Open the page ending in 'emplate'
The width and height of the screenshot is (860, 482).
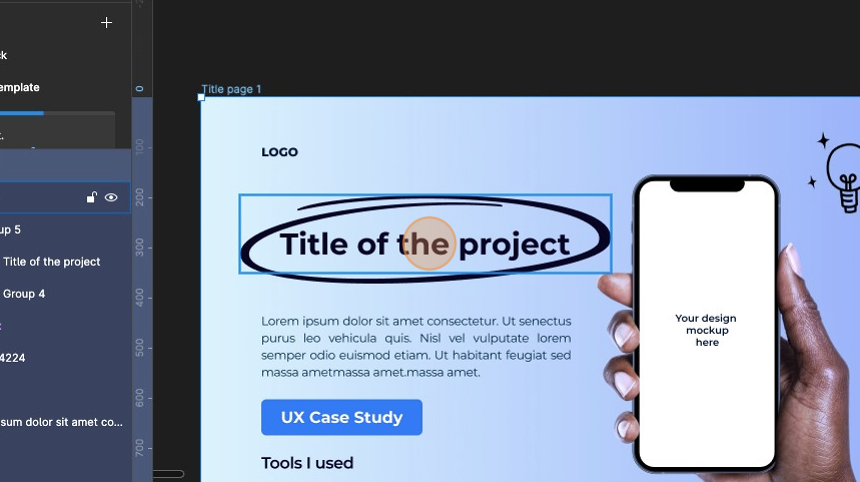click(20, 87)
